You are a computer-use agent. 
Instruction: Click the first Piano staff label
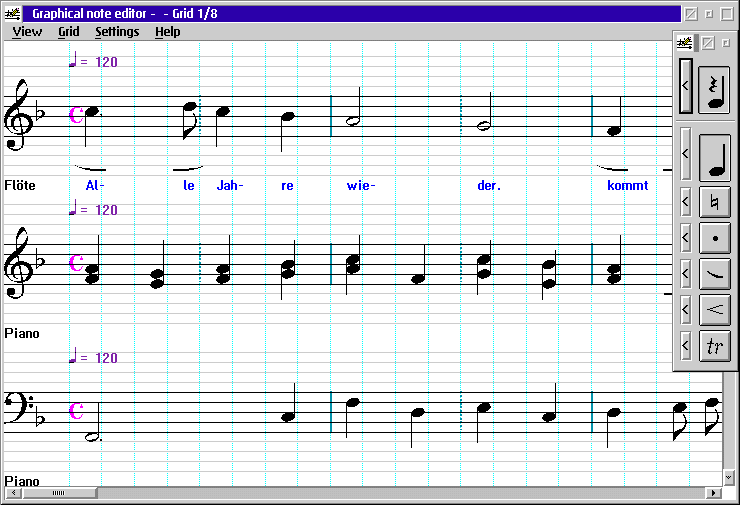coord(22,333)
